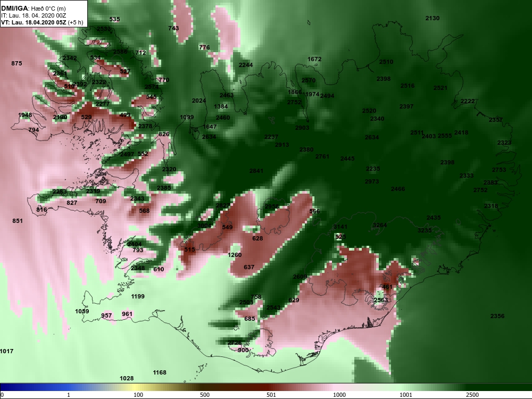Click the map value 2222
This screenshot has width=532, height=399.
[x=468, y=102]
